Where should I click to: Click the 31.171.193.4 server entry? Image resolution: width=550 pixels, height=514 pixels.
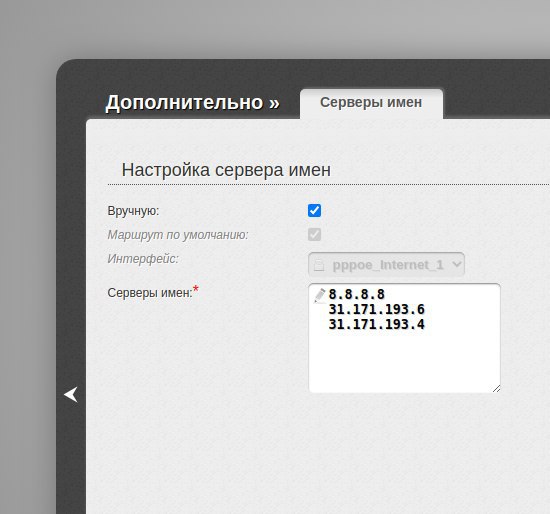click(x=376, y=324)
